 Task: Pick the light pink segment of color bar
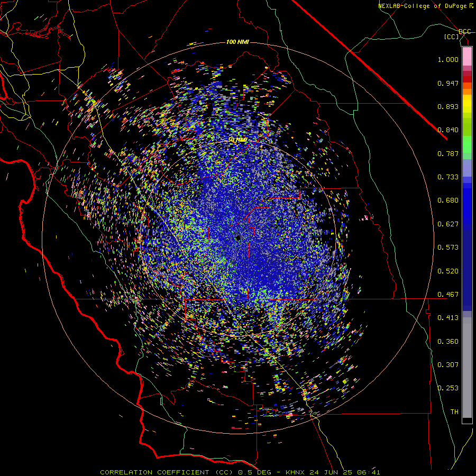[x=467, y=57]
